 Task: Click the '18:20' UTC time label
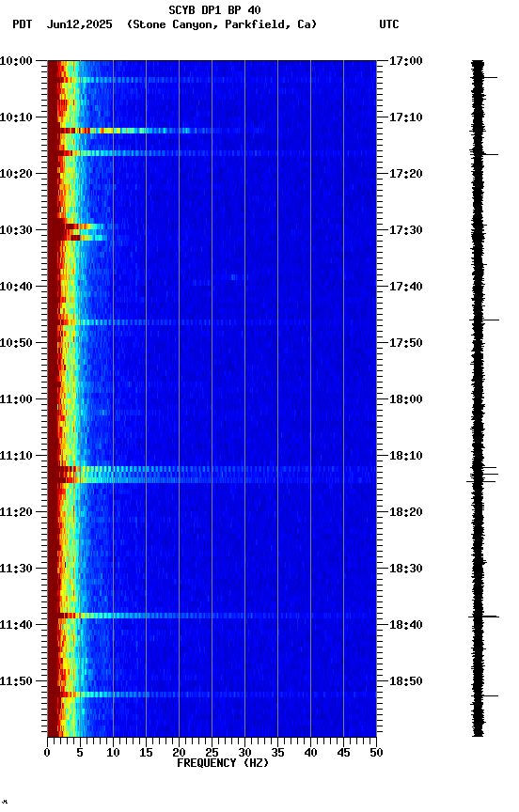[x=406, y=513]
